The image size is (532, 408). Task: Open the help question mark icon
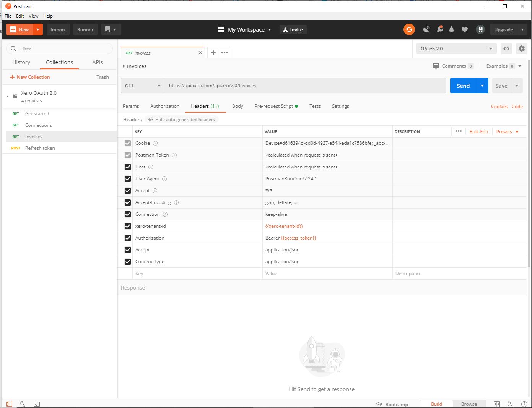[x=524, y=404]
